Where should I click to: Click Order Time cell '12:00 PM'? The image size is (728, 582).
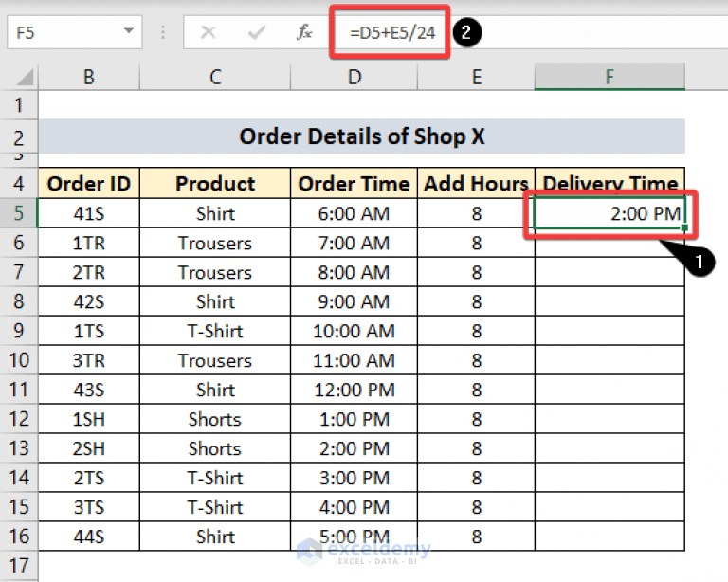tap(354, 390)
